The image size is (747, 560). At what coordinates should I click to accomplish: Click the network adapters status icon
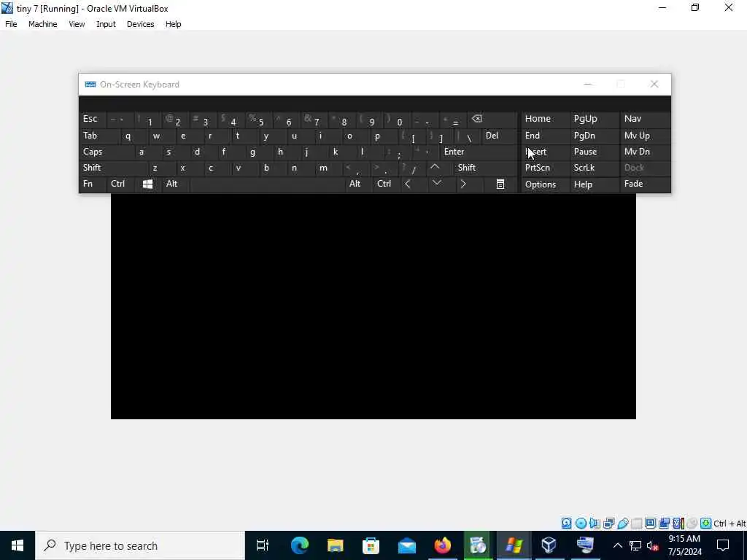(609, 524)
